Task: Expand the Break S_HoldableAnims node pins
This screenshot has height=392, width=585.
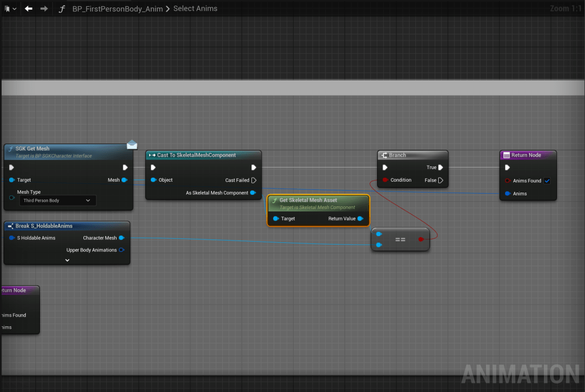Action: point(67,260)
